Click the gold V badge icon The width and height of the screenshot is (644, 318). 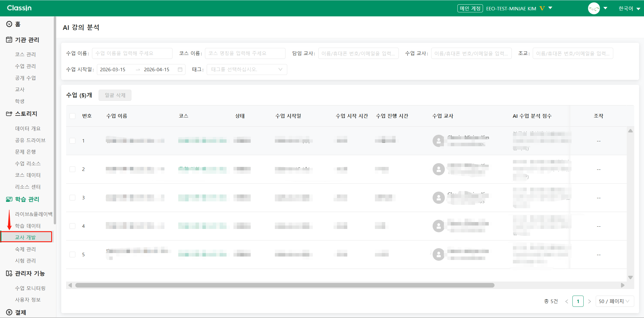(x=542, y=8)
